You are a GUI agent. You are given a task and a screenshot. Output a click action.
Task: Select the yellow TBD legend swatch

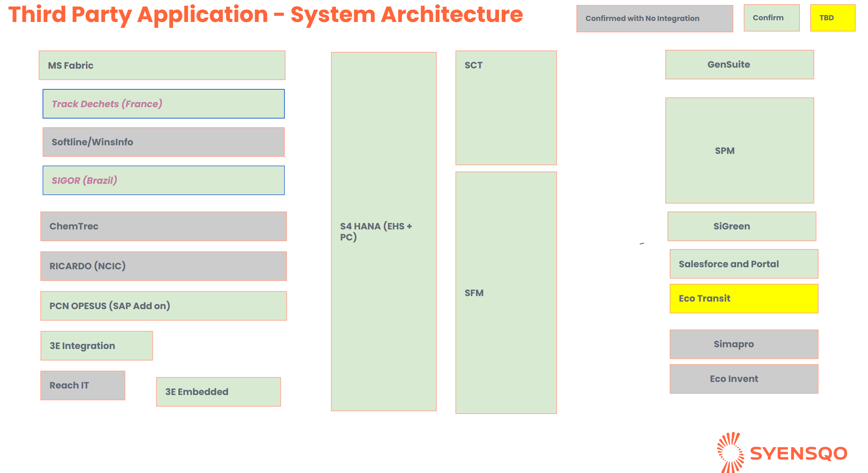pos(832,18)
